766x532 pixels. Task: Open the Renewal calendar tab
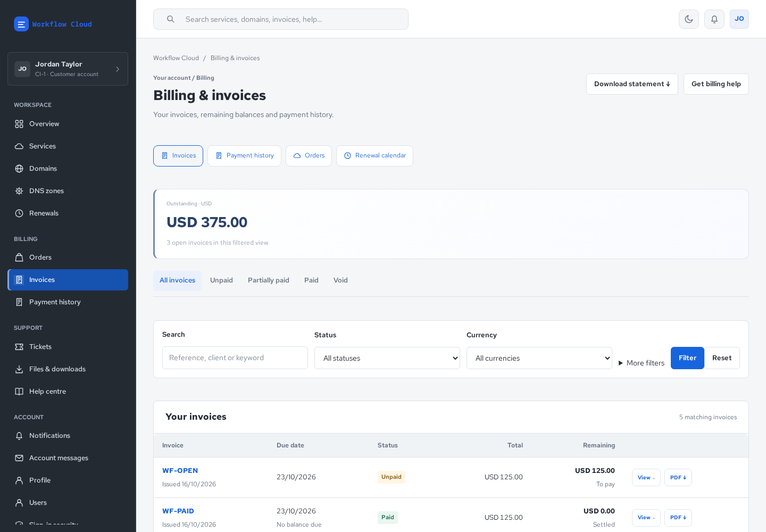(x=374, y=156)
